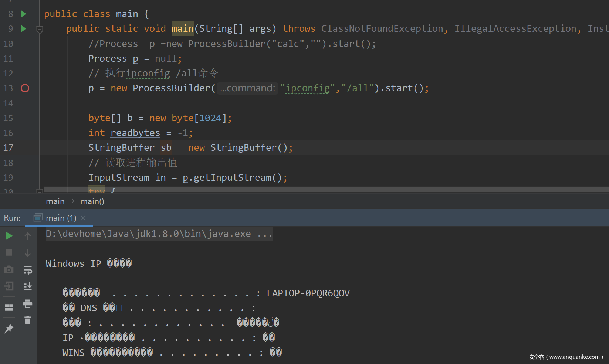609x364 pixels.
Task: Rerun the main program in Run panel
Action: [9, 236]
